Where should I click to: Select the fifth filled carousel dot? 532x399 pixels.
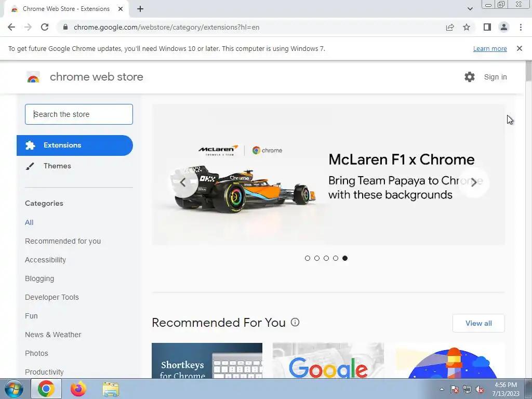[x=345, y=258]
